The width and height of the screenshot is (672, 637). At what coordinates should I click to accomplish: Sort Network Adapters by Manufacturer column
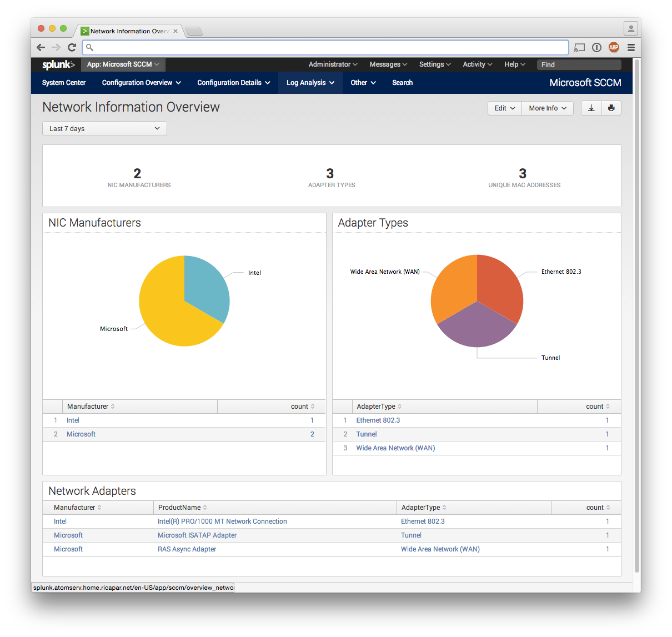pyautogui.click(x=78, y=508)
